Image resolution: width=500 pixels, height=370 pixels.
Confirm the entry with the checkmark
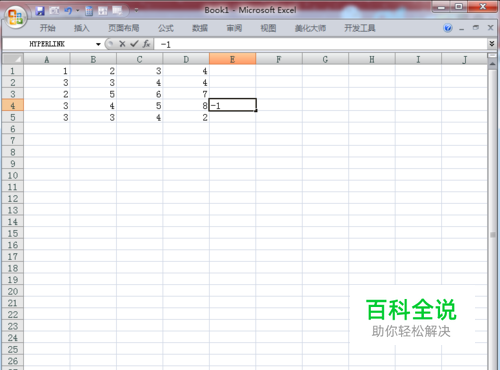[x=134, y=44]
